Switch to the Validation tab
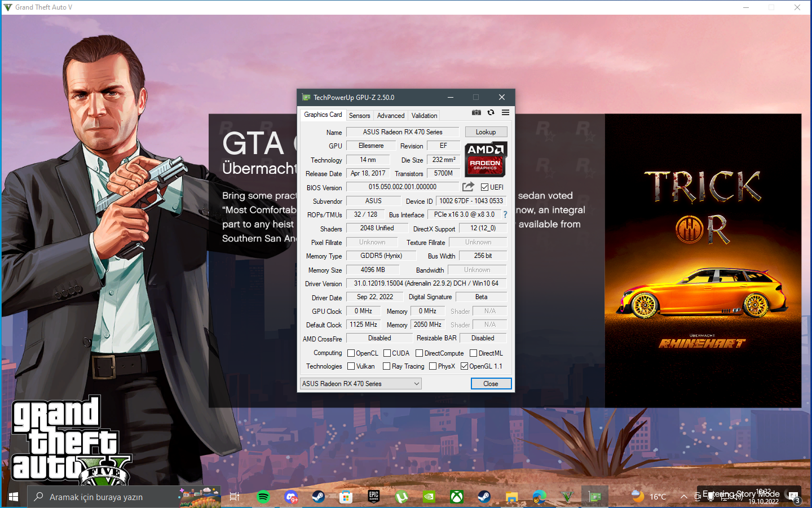The width and height of the screenshot is (812, 508). point(424,116)
